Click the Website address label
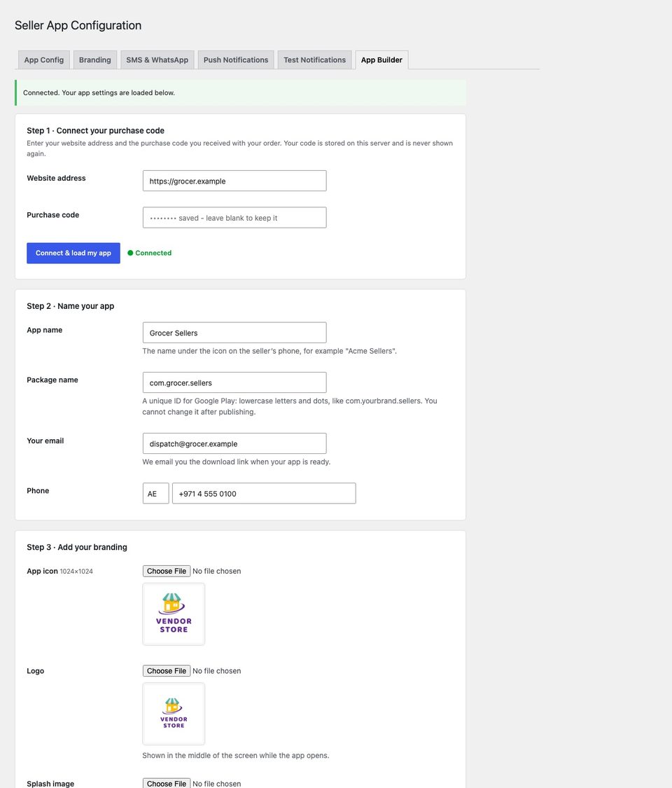 (56, 178)
